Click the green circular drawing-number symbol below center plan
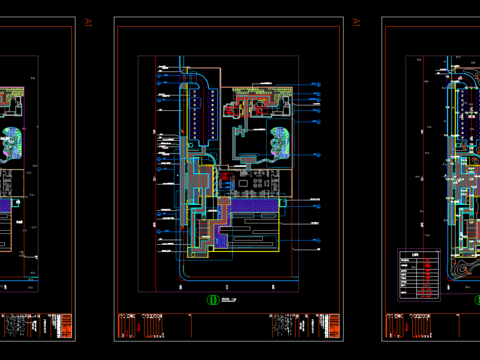The height and width of the screenshot is (360, 480). pos(213,300)
